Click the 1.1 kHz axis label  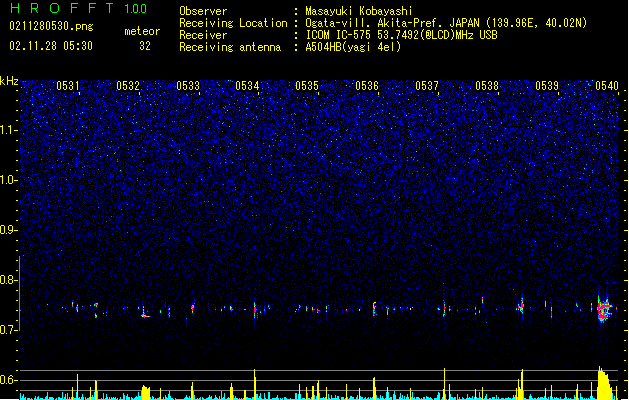[x=9, y=130]
